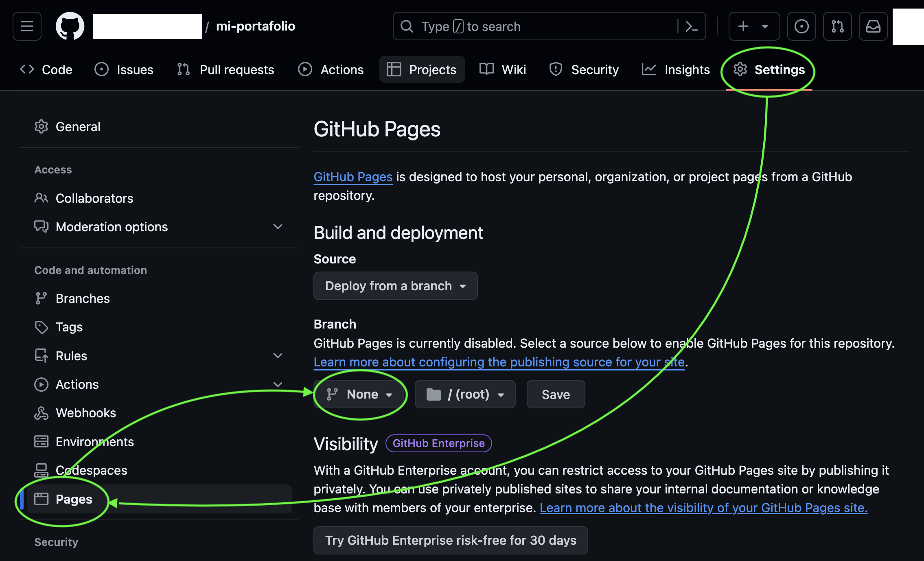Click the 'Access' sidebar section heading

tap(53, 169)
